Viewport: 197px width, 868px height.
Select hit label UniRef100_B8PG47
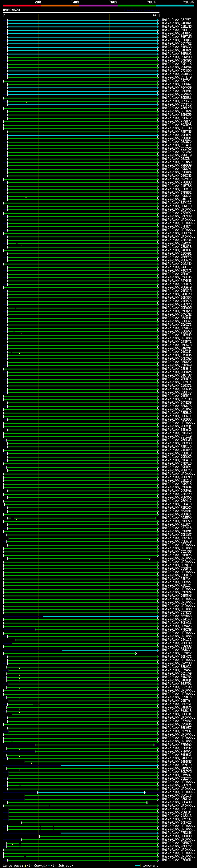click(x=177, y=84)
